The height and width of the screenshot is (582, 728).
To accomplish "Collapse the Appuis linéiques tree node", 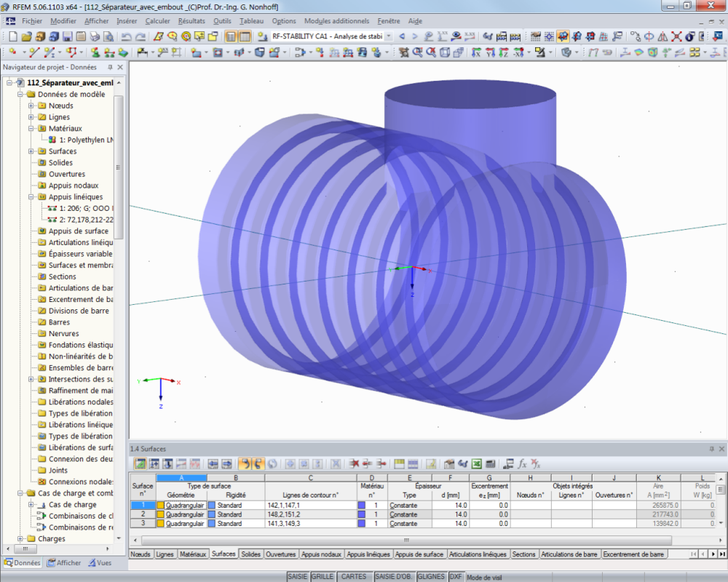I will (31, 196).
